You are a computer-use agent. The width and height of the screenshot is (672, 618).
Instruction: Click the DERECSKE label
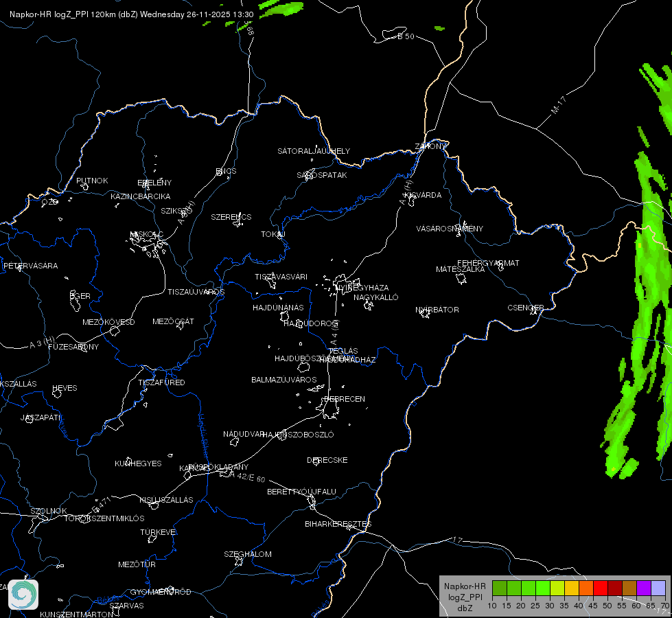(x=327, y=460)
